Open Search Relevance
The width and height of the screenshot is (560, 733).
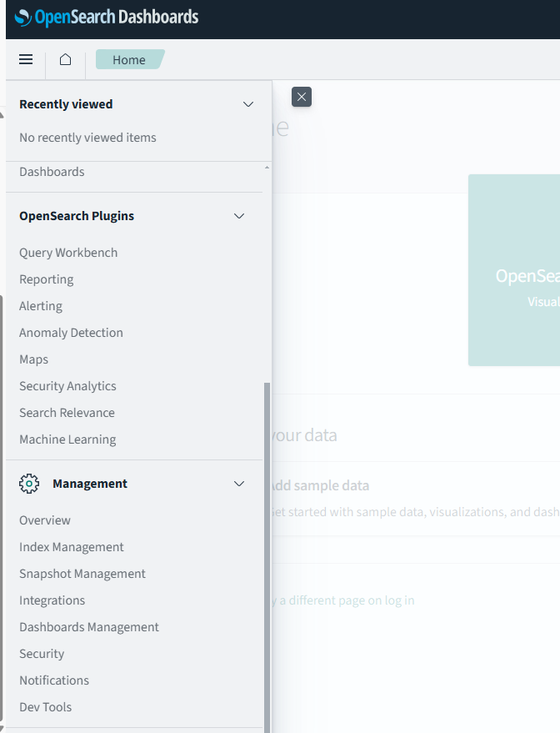click(67, 412)
